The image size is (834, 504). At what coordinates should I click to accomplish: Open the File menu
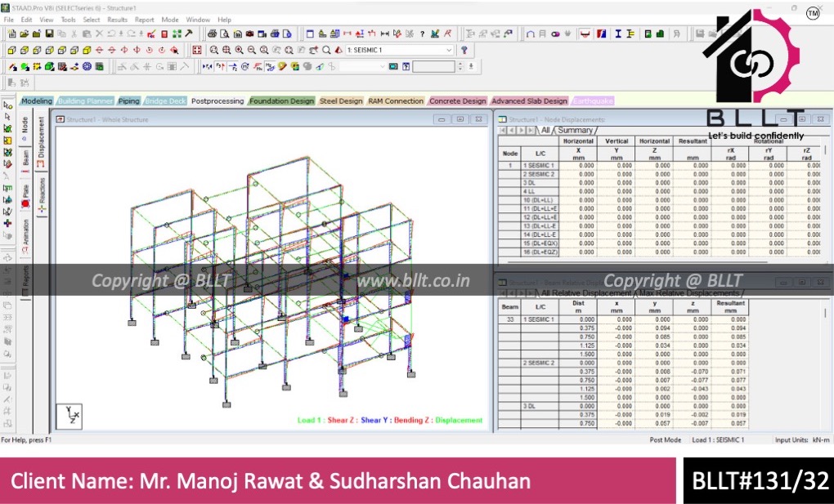[8, 20]
